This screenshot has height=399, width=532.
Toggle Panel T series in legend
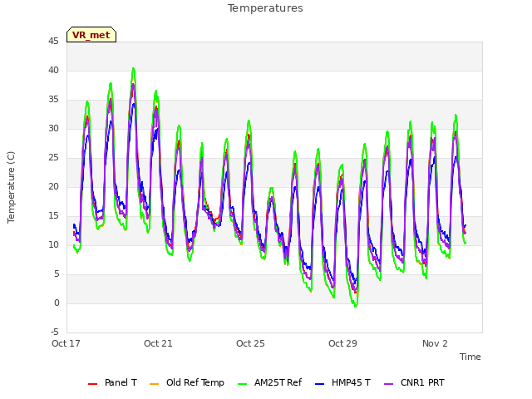click(112, 382)
